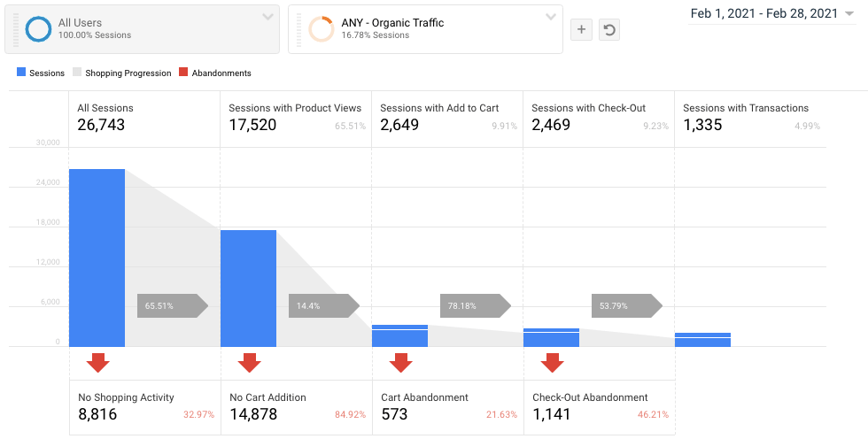Click the 21.63% cart abandonment percentage
868x439 pixels.
coord(501,414)
